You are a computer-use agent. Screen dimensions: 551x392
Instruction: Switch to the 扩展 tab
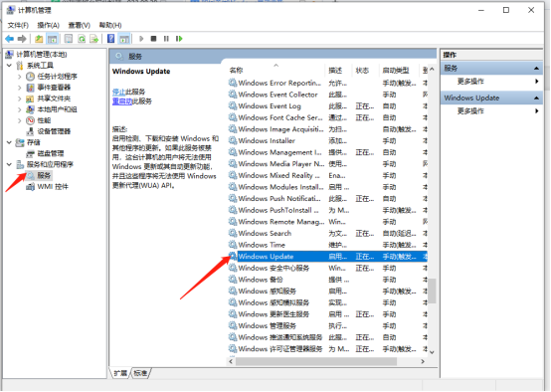(120, 373)
